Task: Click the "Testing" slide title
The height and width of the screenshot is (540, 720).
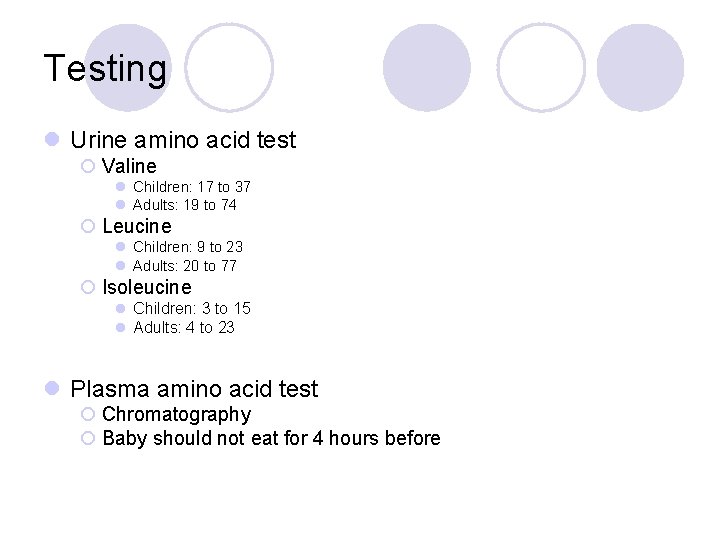Action: pyautogui.click(x=105, y=69)
